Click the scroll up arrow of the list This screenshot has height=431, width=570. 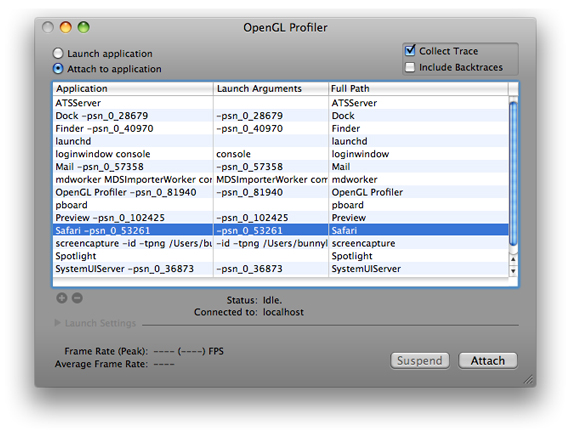click(x=513, y=259)
